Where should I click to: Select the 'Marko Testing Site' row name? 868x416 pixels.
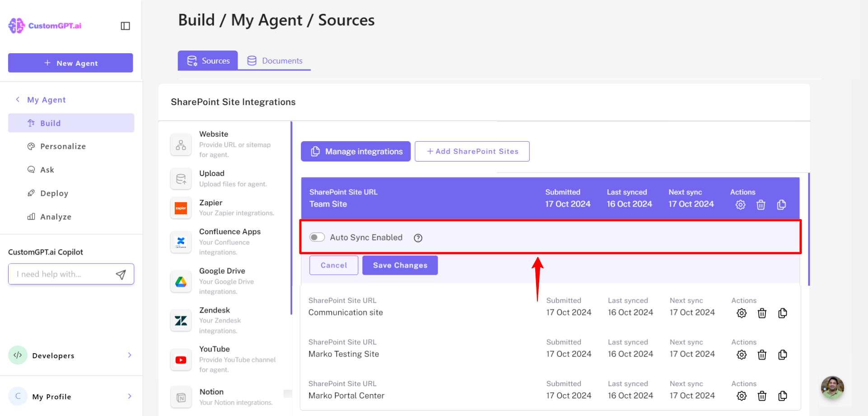pyautogui.click(x=344, y=354)
